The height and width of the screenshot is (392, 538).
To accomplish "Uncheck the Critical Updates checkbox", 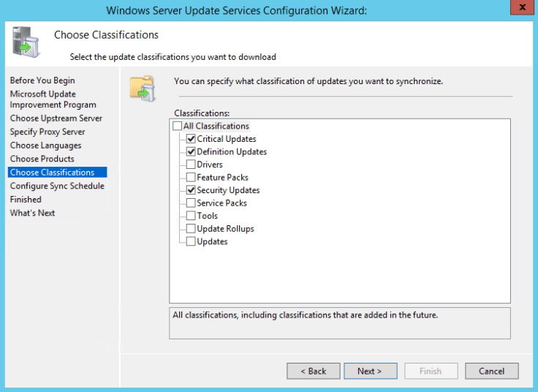I will coord(191,139).
